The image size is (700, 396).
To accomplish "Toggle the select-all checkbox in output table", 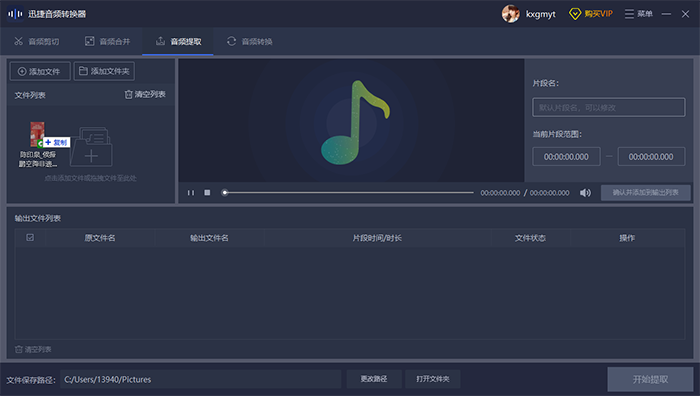I will coord(30,238).
